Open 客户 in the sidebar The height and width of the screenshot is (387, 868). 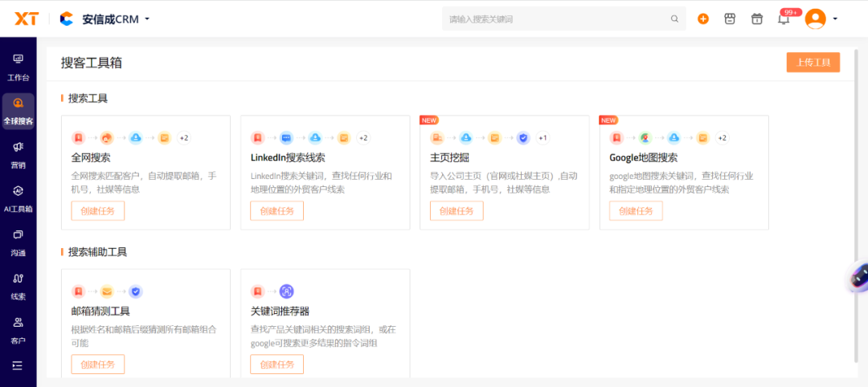coord(18,331)
